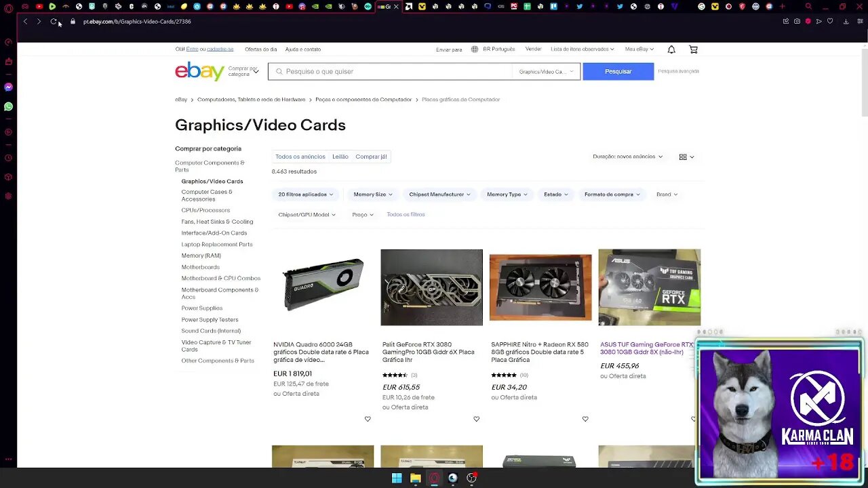
Task: Open sidebar settings gear icon
Action: 8,196
